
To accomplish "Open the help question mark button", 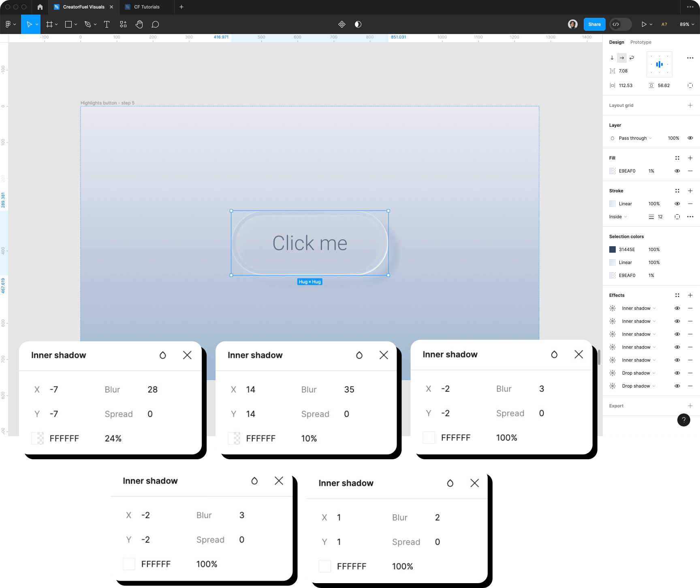I will [683, 420].
